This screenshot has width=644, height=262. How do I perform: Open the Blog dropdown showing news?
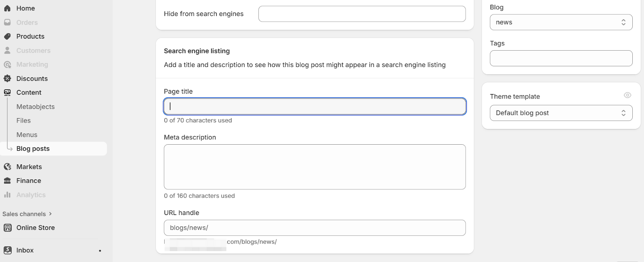(561, 23)
